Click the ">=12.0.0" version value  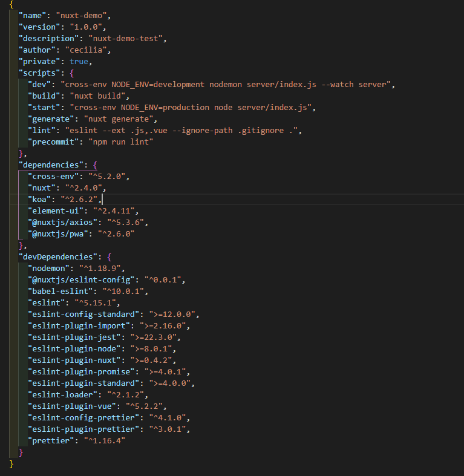[x=172, y=315]
